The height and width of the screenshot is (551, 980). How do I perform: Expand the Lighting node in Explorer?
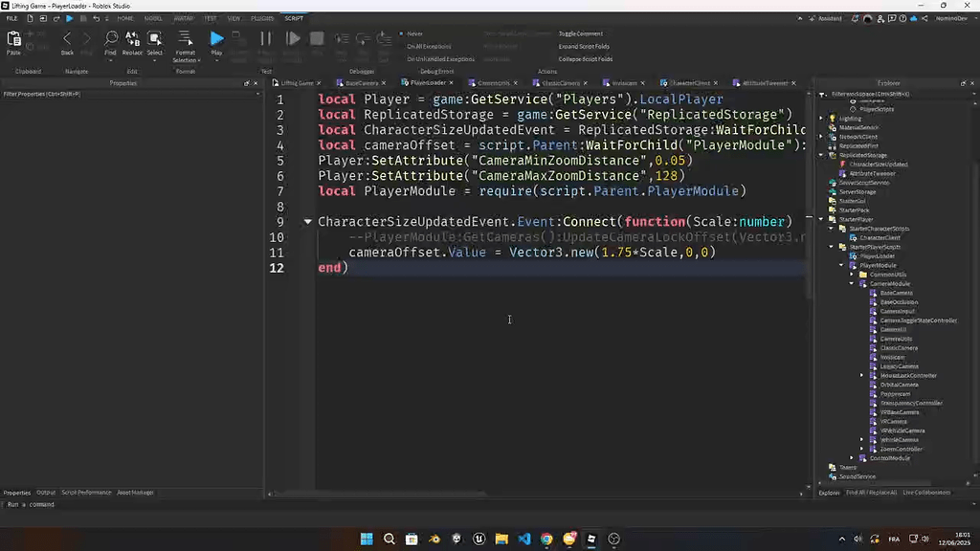821,118
